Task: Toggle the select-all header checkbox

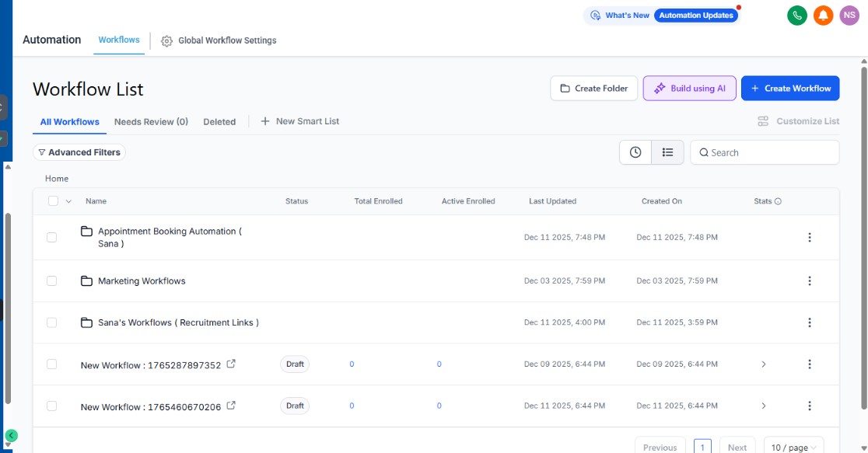Action: pyautogui.click(x=53, y=201)
